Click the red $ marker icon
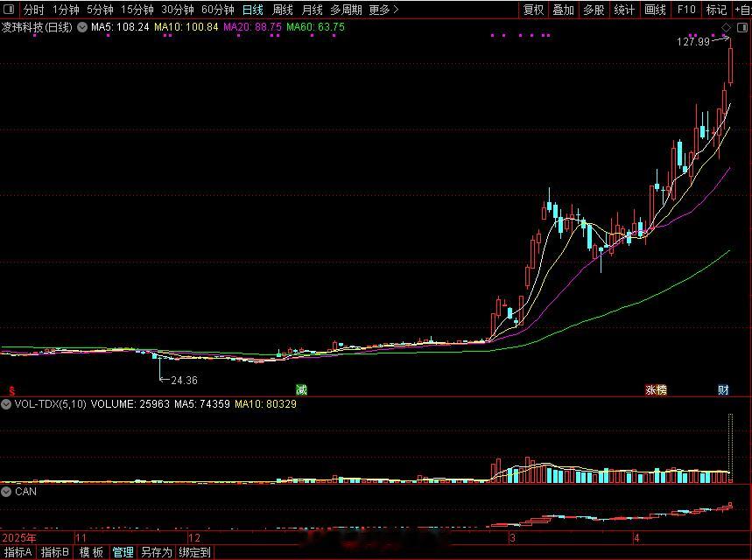This screenshot has width=752, height=560. 12,391
